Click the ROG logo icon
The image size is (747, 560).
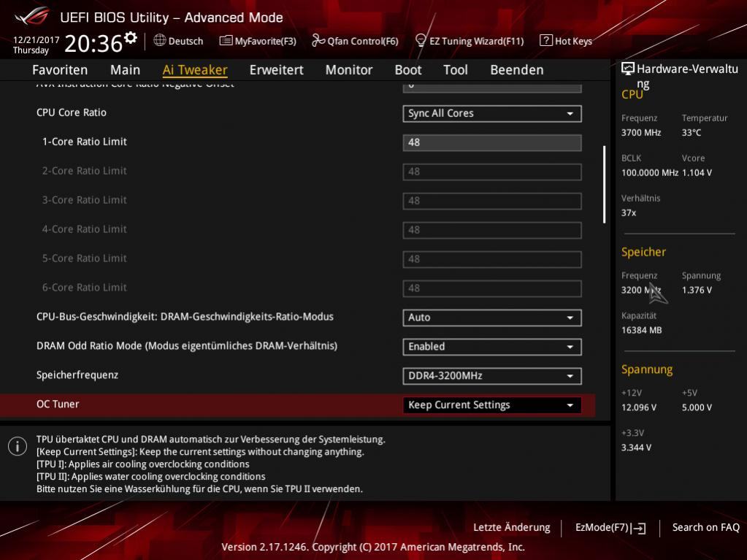pyautogui.click(x=32, y=16)
